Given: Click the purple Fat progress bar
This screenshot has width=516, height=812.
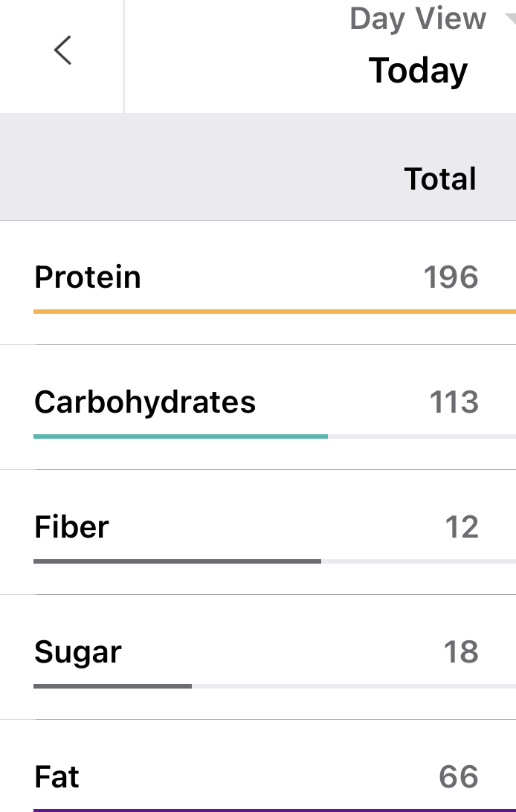Looking at the screenshot, I should (274, 809).
